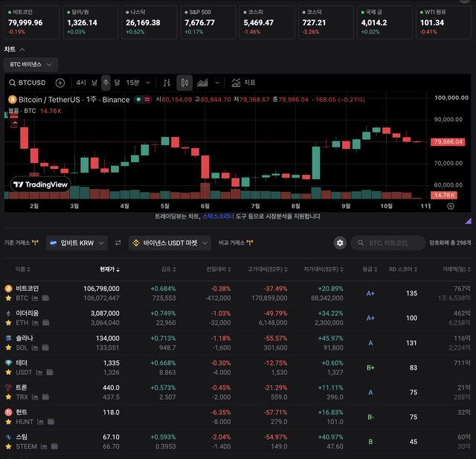
Task: Open the BTCUSD symbol search
Action: [x=28, y=83]
